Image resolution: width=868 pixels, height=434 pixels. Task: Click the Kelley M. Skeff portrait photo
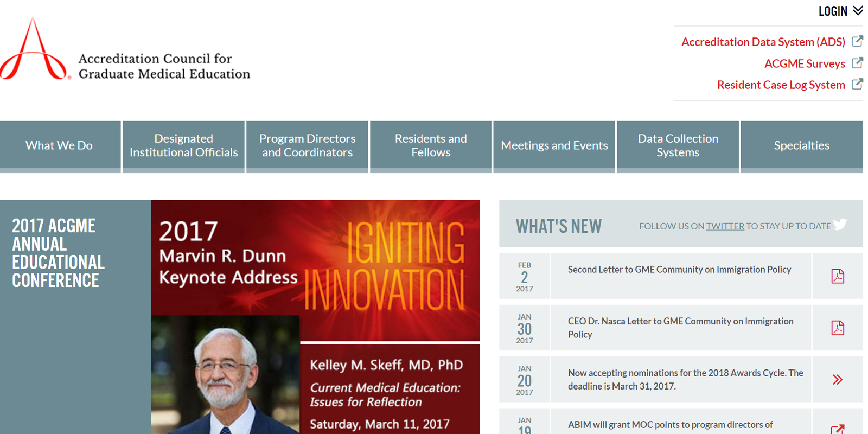pos(225,375)
